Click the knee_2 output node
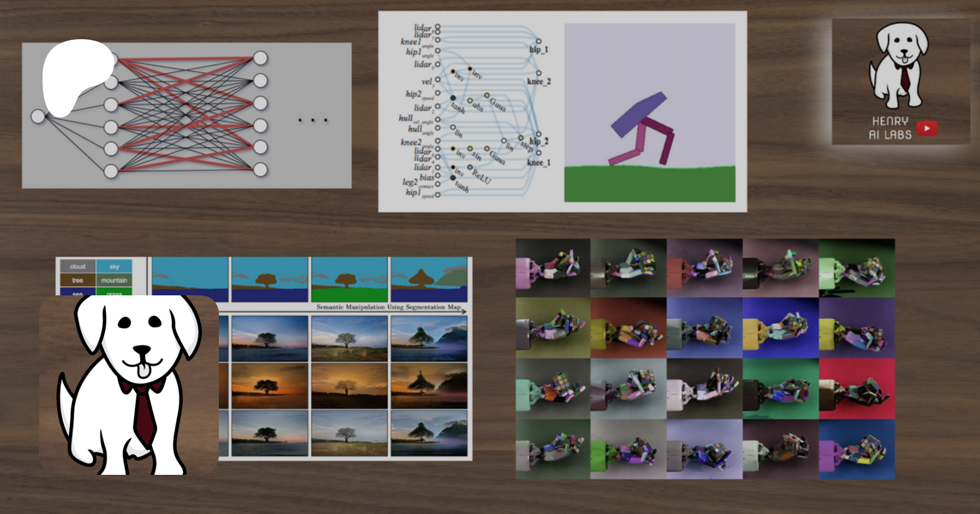980x514 pixels. click(x=538, y=73)
